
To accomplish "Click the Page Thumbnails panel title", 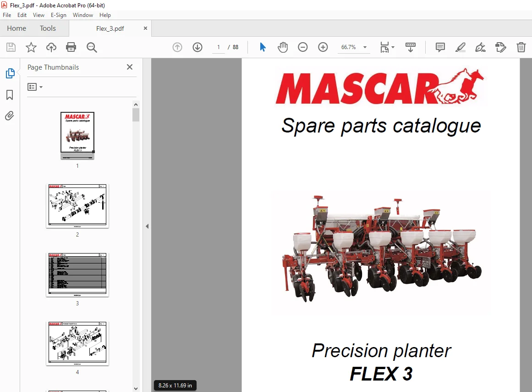I will tap(53, 67).
